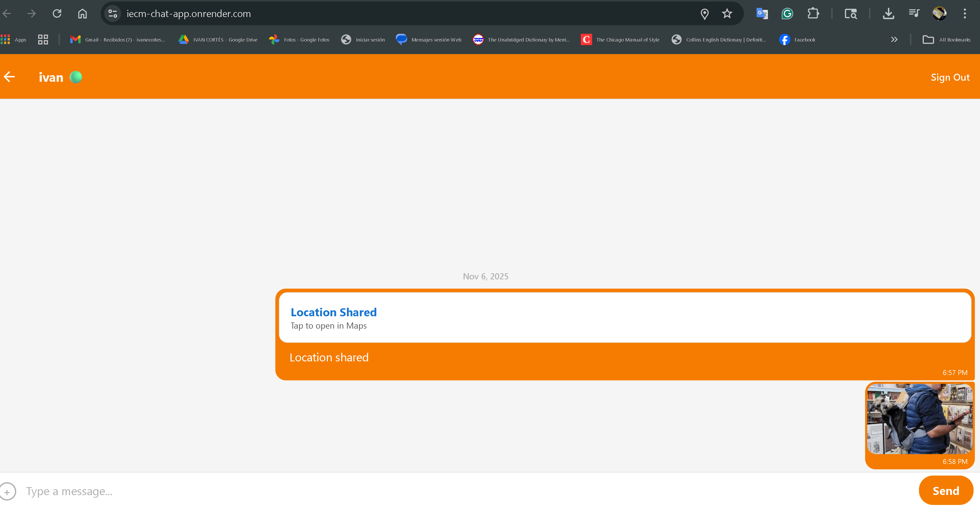Image resolution: width=980 pixels, height=507 pixels.
Task: Open the Google Translate extension
Action: 761,13
